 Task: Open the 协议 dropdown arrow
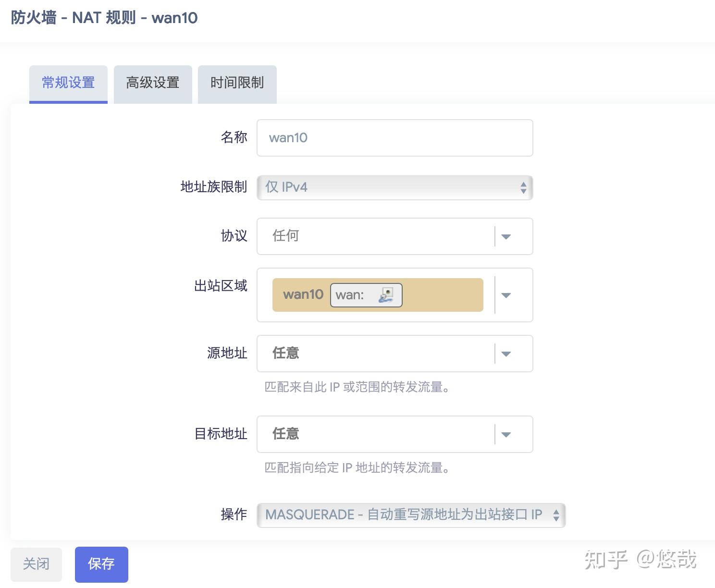click(506, 236)
